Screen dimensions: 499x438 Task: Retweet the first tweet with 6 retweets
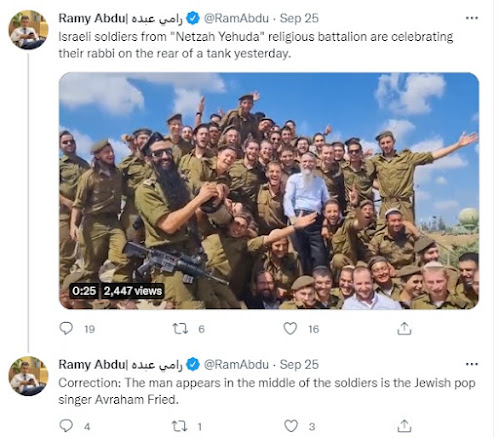(x=180, y=329)
